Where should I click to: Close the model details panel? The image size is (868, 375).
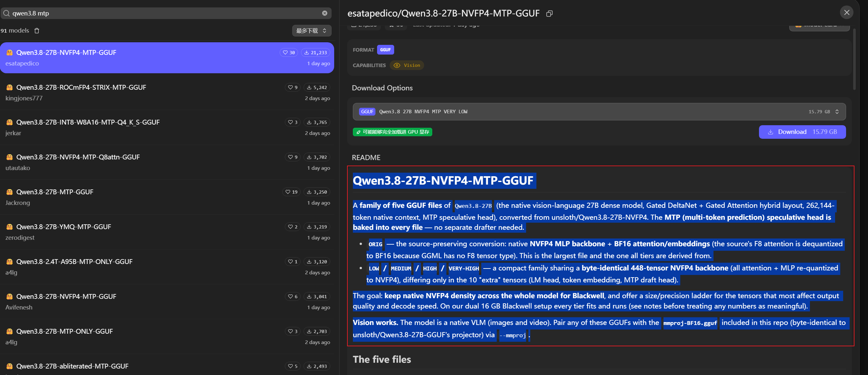point(846,13)
